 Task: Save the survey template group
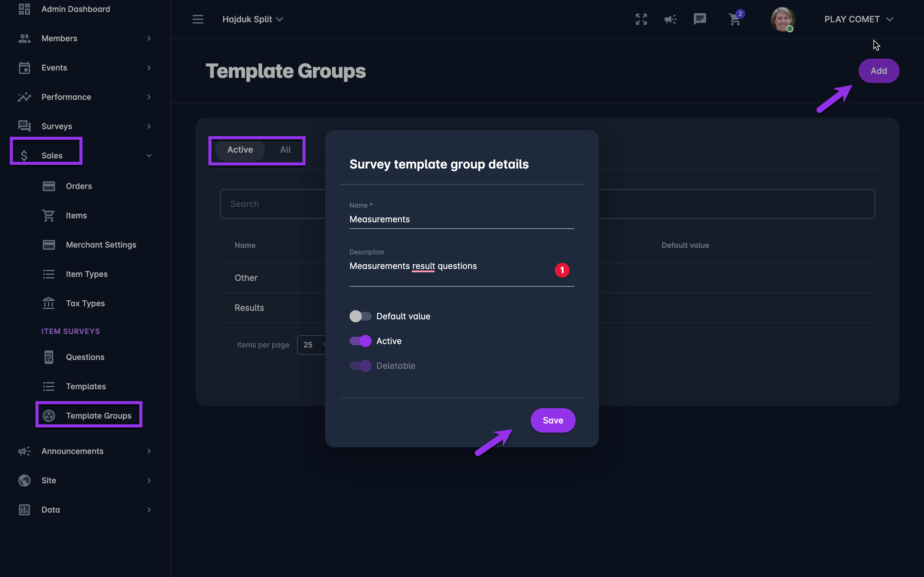[x=552, y=420]
